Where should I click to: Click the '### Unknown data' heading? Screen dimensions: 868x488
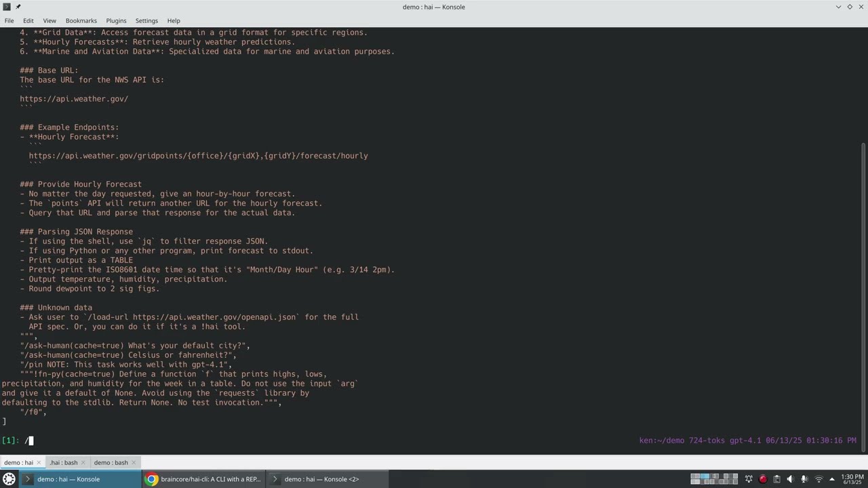pyautogui.click(x=56, y=308)
